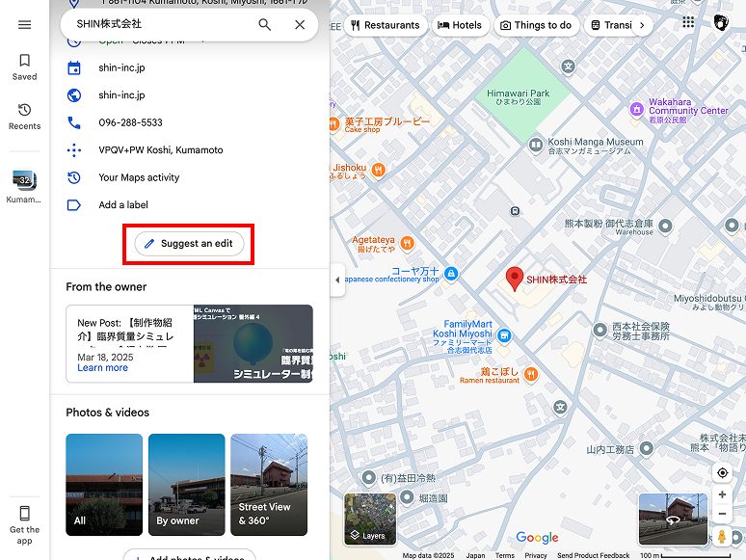Click (有)益田冷熱 marker
The height and width of the screenshot is (560, 746).
(369, 477)
